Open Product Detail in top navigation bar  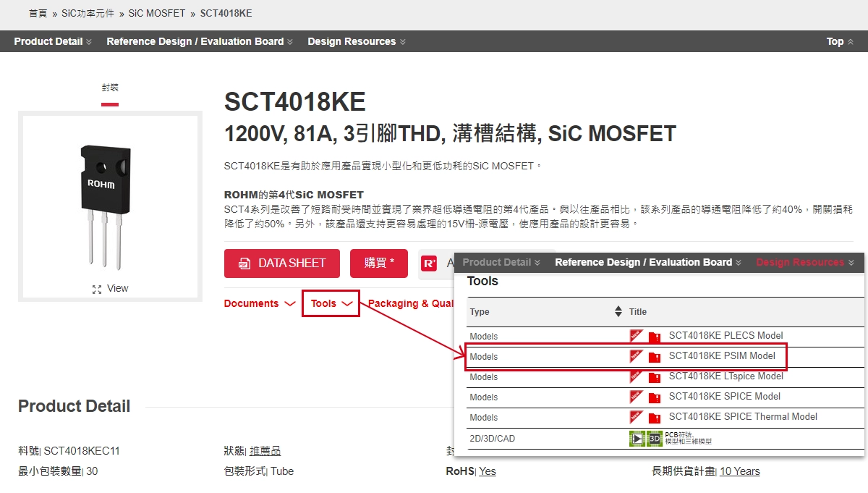(x=48, y=41)
